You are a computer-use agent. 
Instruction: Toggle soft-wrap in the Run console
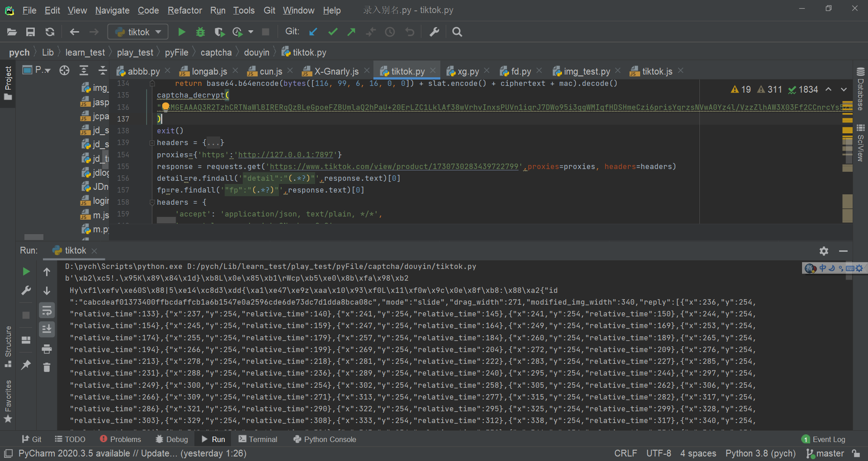[47, 310]
